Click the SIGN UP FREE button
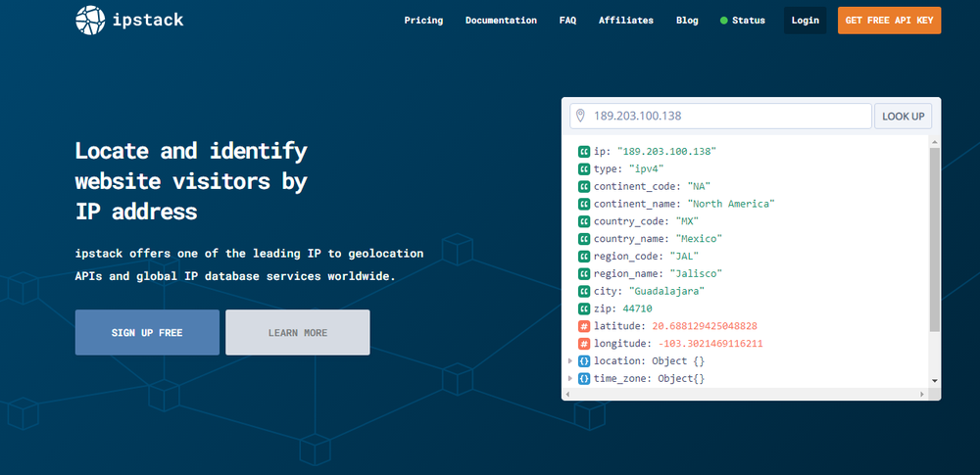Screen dimensions: 980x475 [x=147, y=333]
